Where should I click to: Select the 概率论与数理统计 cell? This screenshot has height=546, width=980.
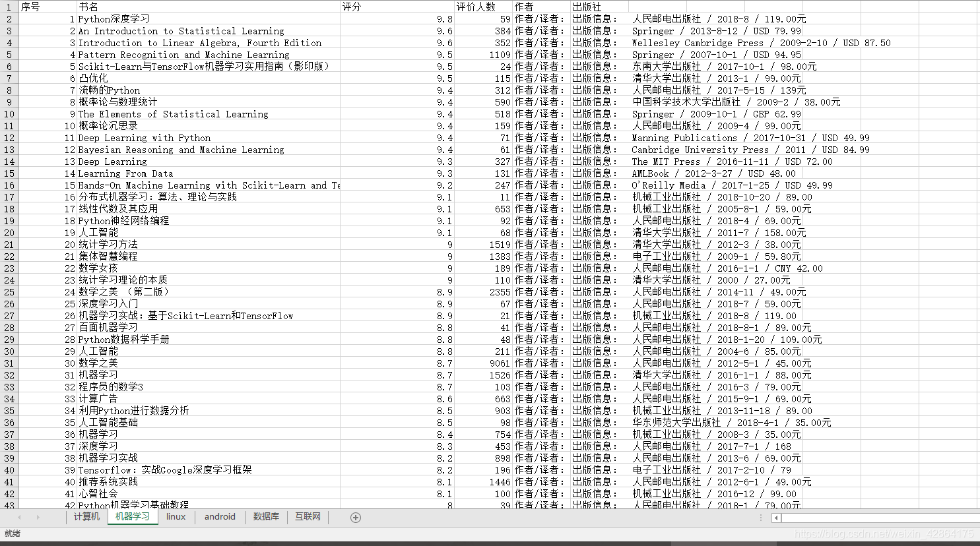209,102
